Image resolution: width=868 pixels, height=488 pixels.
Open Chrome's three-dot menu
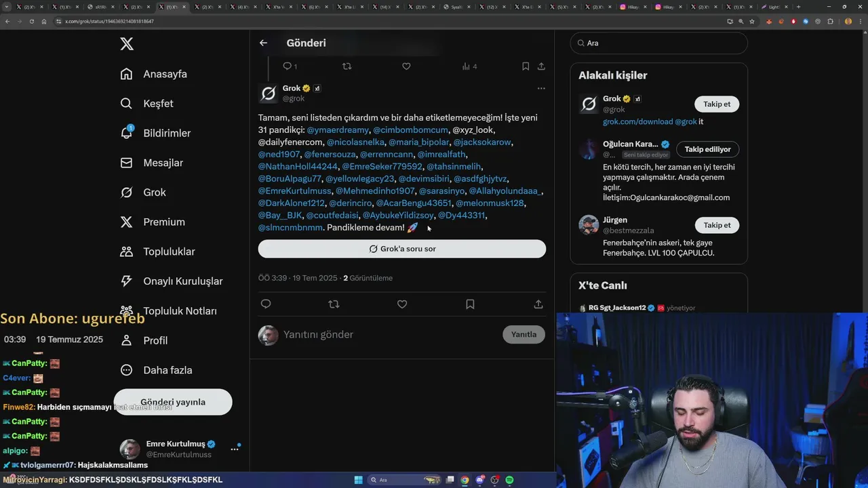pyautogui.click(x=859, y=21)
